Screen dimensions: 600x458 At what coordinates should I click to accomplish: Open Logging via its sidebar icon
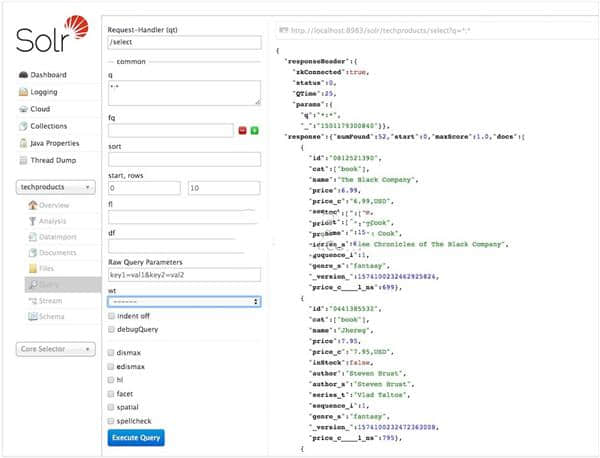(22, 92)
